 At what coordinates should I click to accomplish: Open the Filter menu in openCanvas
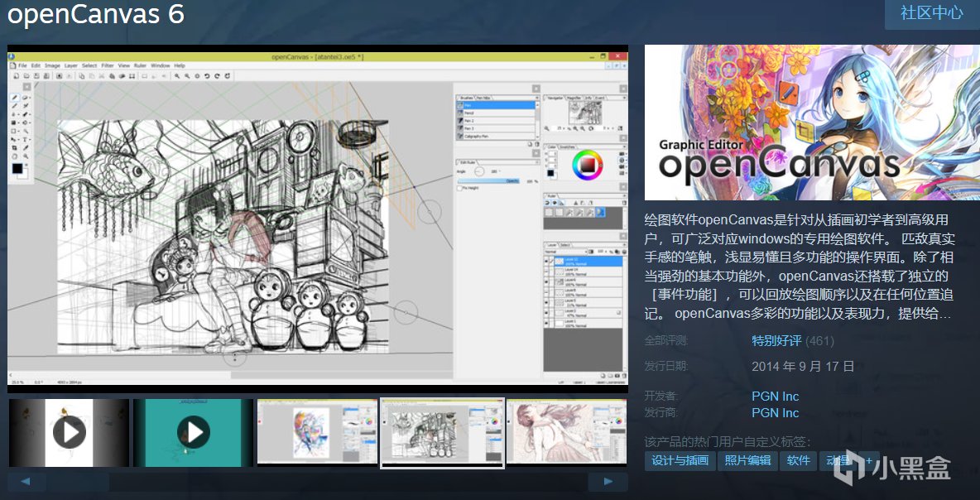[108, 65]
